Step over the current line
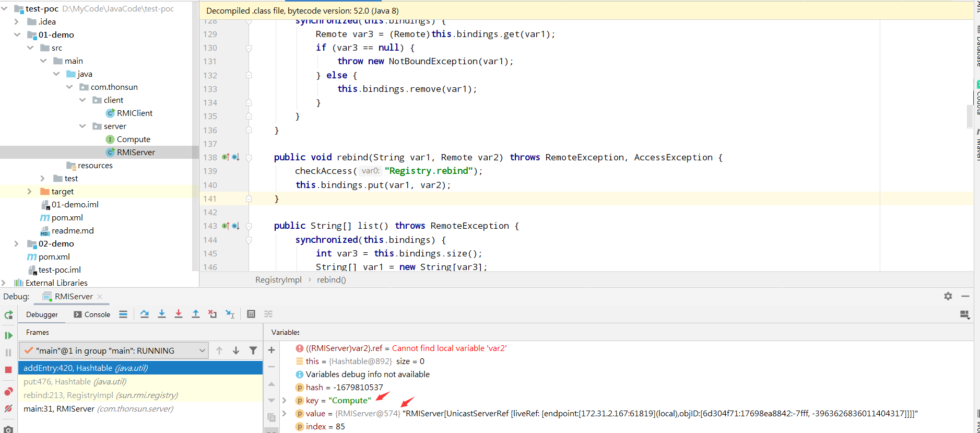This screenshot has width=980, height=433. [145, 314]
